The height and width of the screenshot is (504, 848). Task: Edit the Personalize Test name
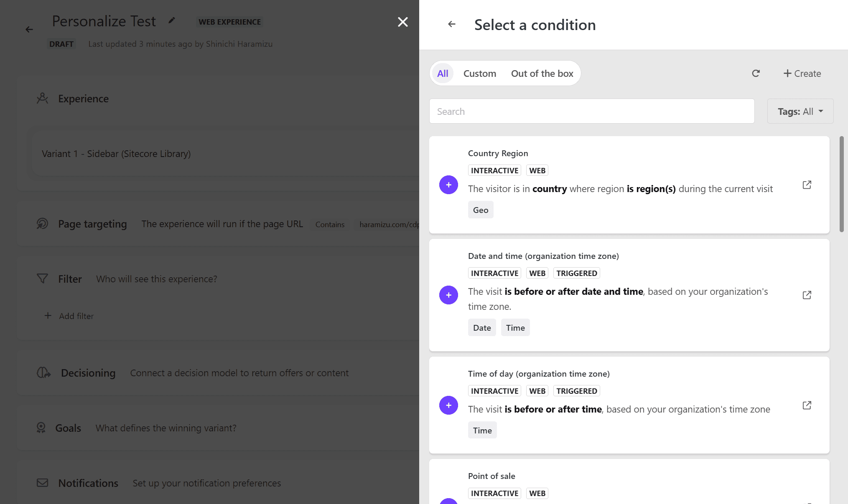(x=172, y=20)
